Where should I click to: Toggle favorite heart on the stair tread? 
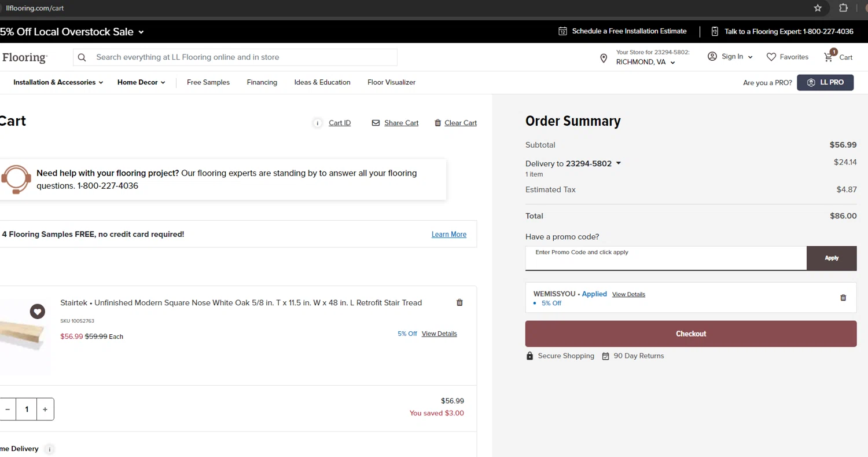click(x=38, y=312)
